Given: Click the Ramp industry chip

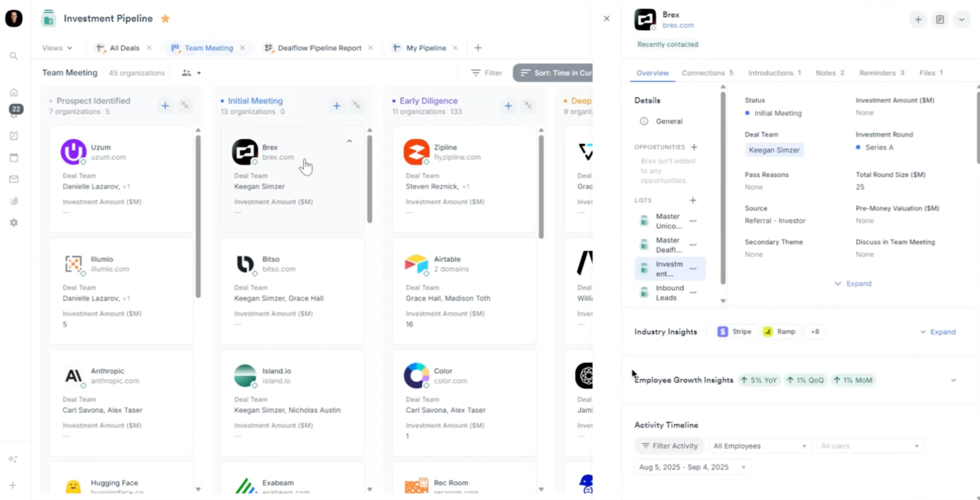Looking at the screenshot, I should pyautogui.click(x=779, y=331).
